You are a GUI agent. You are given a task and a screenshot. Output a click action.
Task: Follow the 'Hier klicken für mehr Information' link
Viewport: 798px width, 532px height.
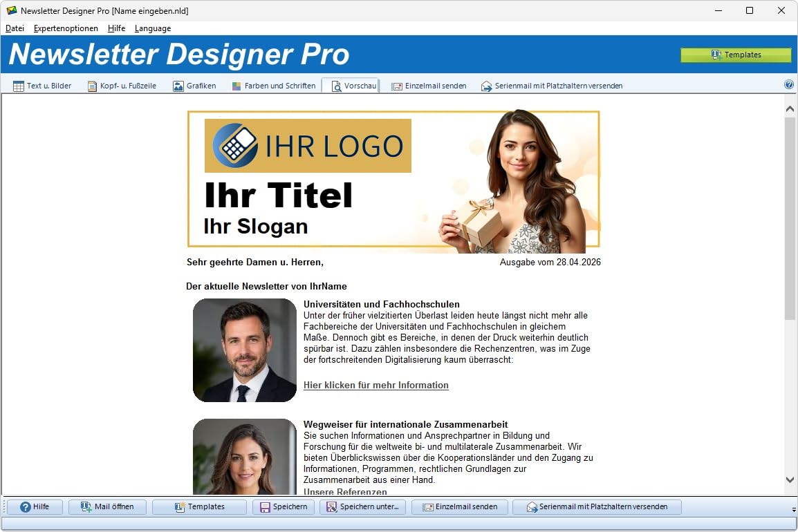pyautogui.click(x=376, y=386)
